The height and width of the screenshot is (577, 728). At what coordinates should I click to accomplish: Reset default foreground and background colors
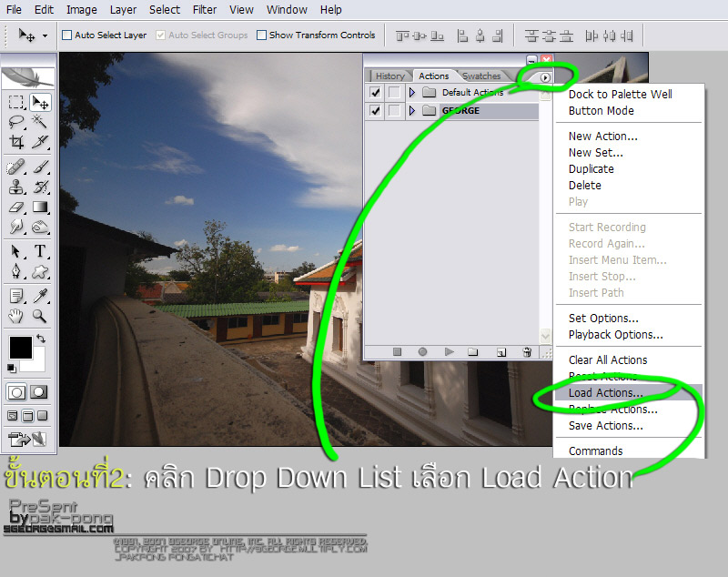coord(12,369)
